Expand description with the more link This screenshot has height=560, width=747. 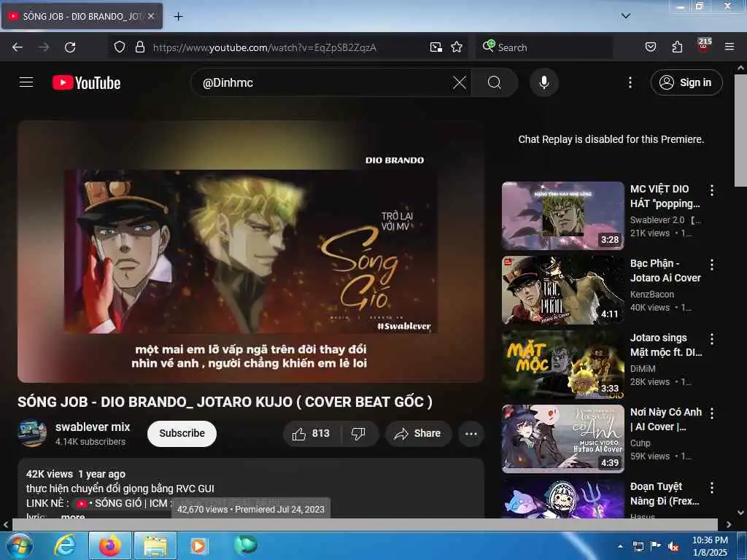coord(73,516)
